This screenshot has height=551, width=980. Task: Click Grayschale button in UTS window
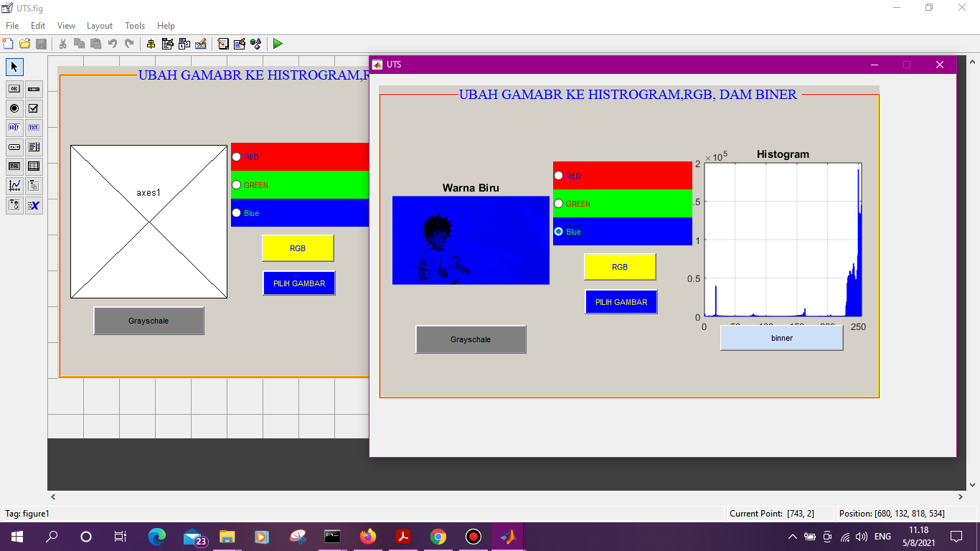471,339
